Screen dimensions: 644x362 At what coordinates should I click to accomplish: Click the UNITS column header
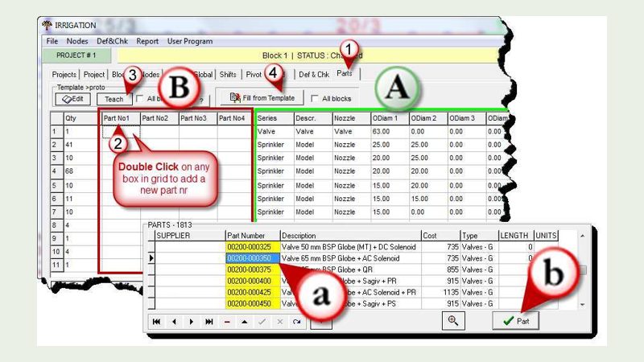[x=547, y=236]
